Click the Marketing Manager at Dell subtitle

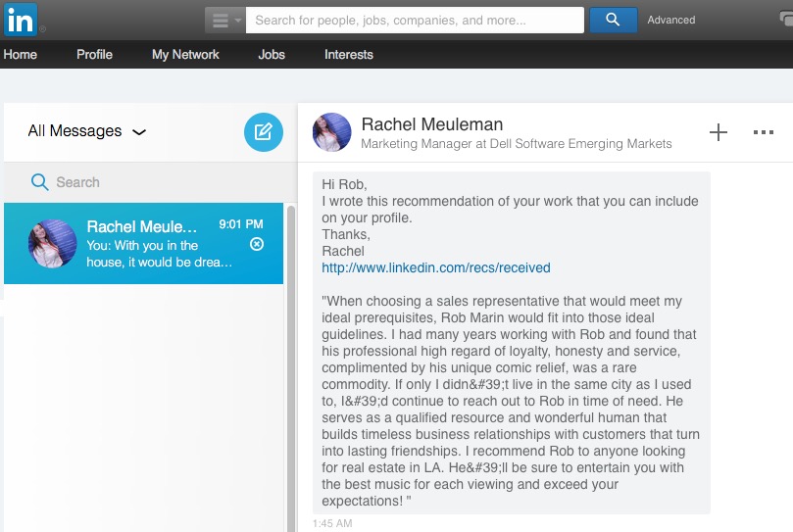point(517,144)
